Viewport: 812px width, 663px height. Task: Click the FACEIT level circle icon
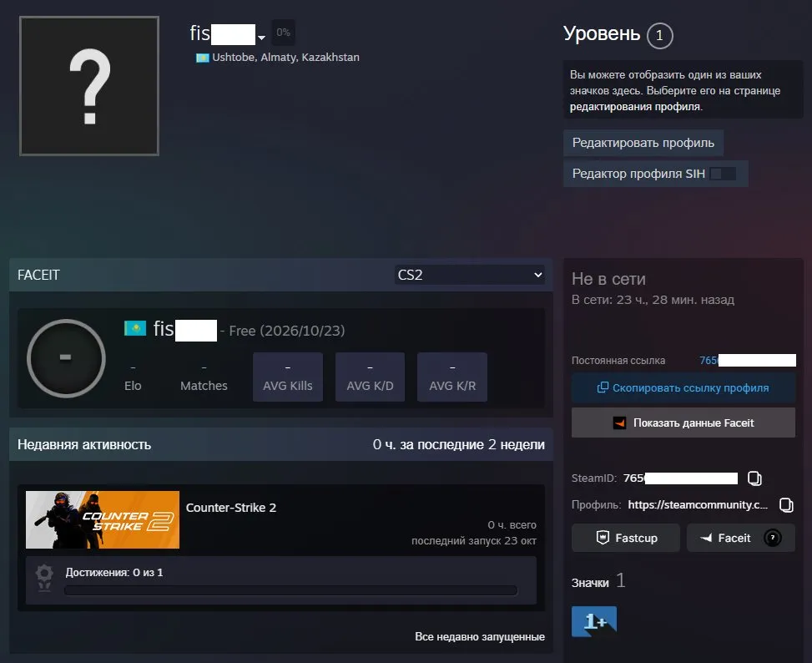click(66, 358)
